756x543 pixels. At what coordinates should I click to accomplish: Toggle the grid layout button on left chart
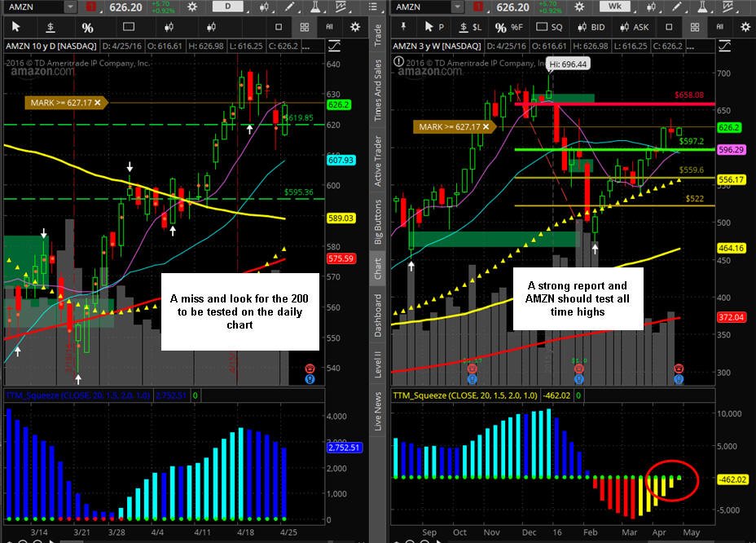(304, 28)
